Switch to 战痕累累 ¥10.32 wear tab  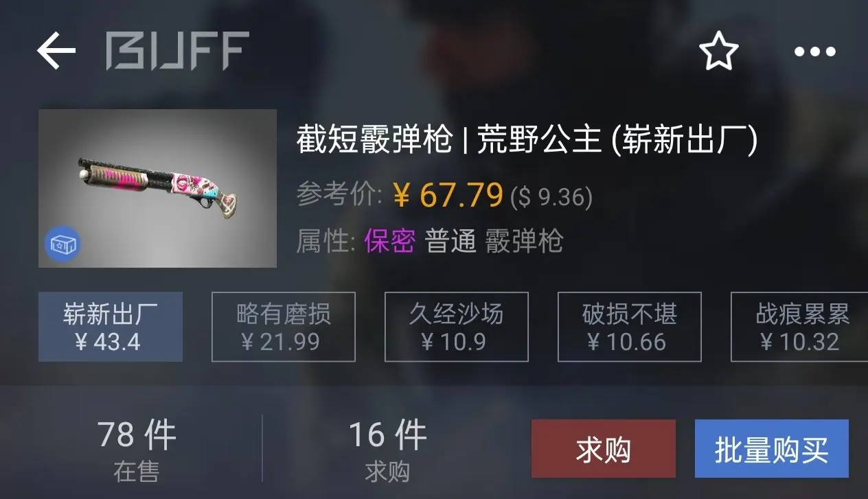pyautogui.click(x=799, y=327)
